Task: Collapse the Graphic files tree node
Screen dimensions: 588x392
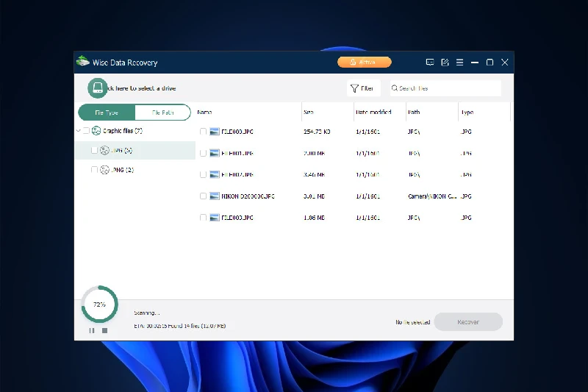Action: coord(79,130)
